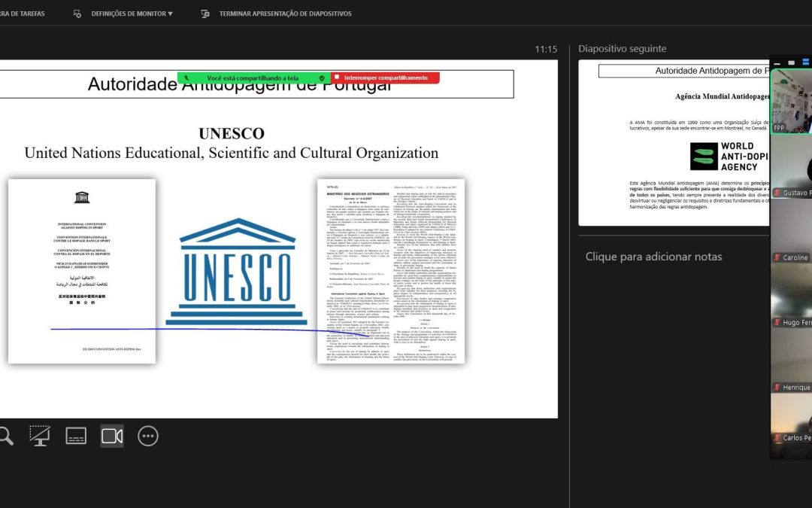Toggle subtitles button below the slide
Viewport: 812px width, 508px height.
click(x=76, y=436)
